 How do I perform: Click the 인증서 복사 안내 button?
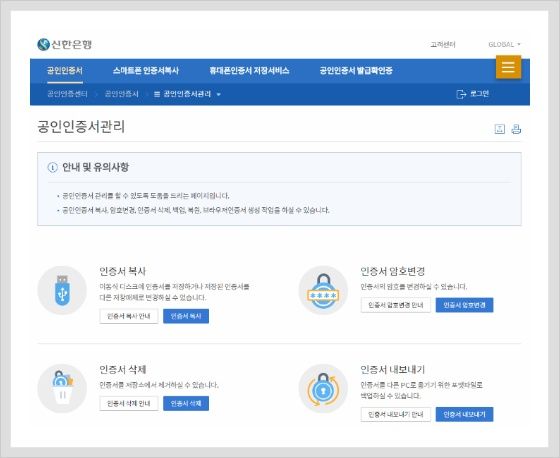coord(129,316)
